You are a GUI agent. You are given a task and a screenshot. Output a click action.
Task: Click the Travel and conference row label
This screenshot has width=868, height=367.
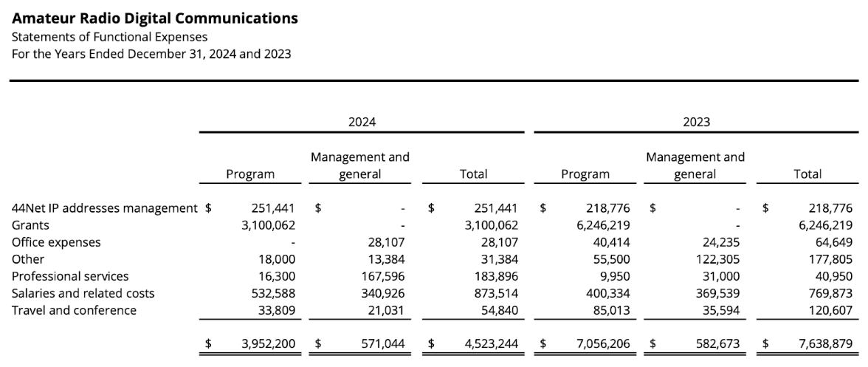click(x=74, y=310)
